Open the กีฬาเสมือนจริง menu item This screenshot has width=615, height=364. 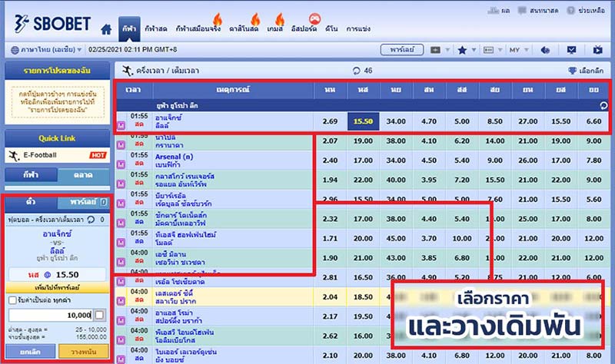(x=198, y=28)
